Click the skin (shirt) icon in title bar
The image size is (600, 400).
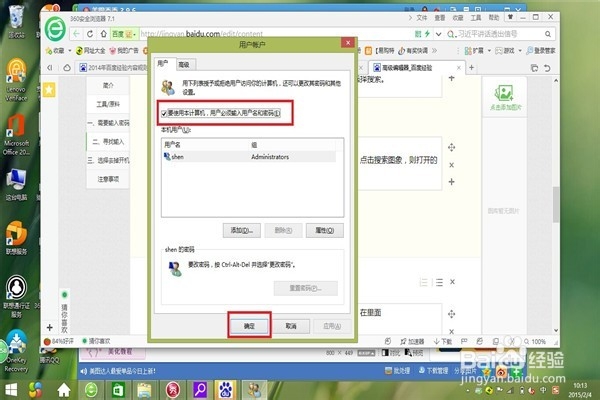[x=510, y=17]
